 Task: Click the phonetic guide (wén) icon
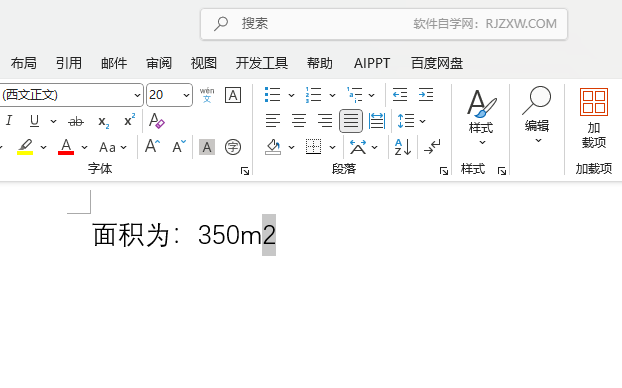coord(207,95)
